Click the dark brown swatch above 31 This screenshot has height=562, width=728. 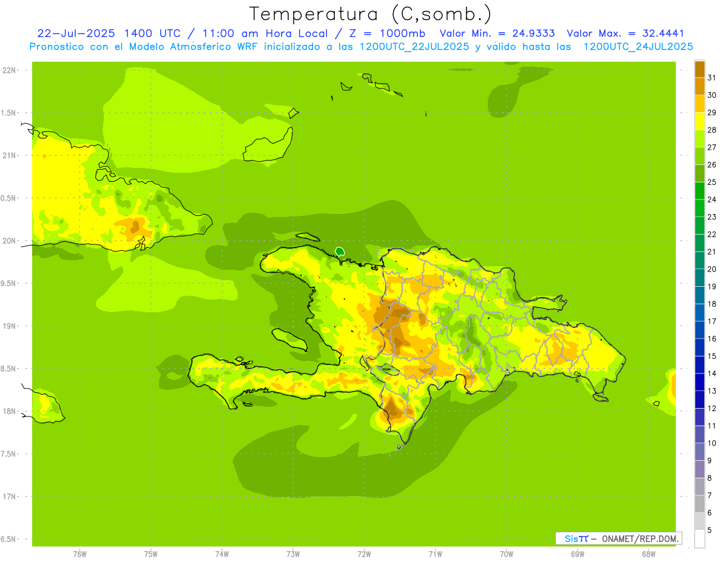point(699,69)
